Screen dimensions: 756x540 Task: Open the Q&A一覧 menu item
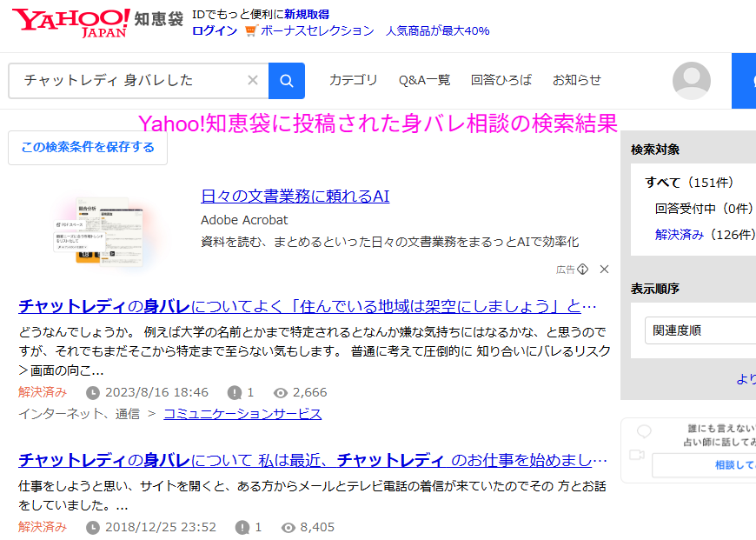(424, 80)
